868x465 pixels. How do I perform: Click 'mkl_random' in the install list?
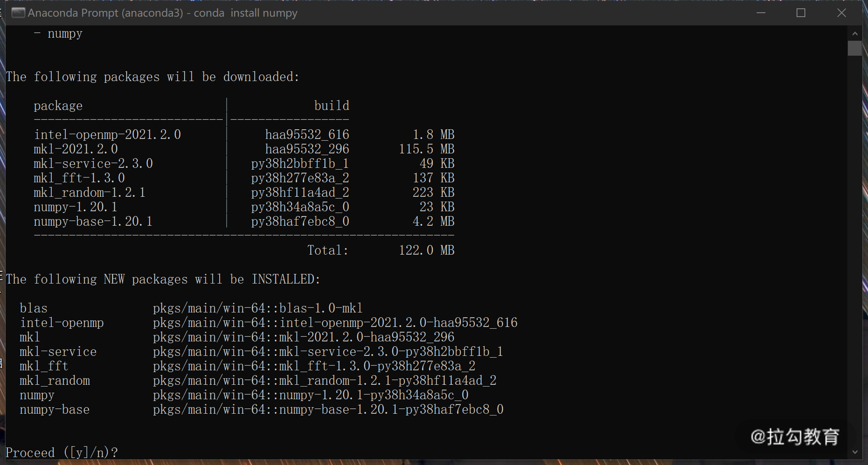[55, 380]
